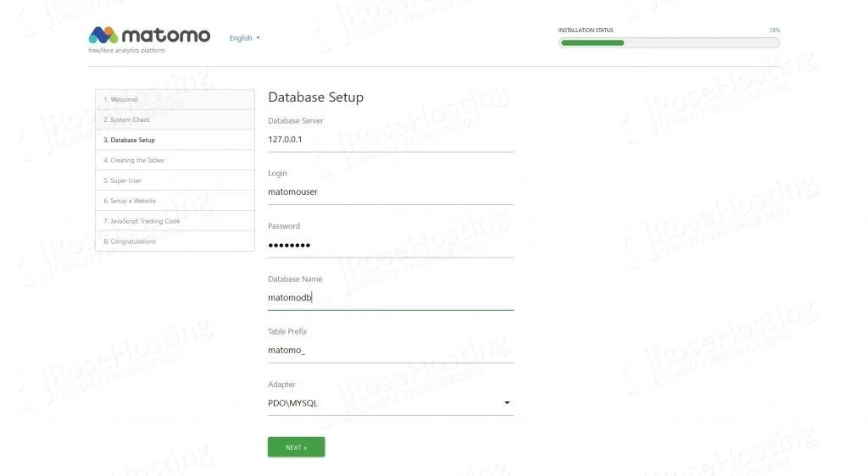The width and height of the screenshot is (868, 476).
Task: Select step 7. JavaScript Tracking Code
Action: 175,221
